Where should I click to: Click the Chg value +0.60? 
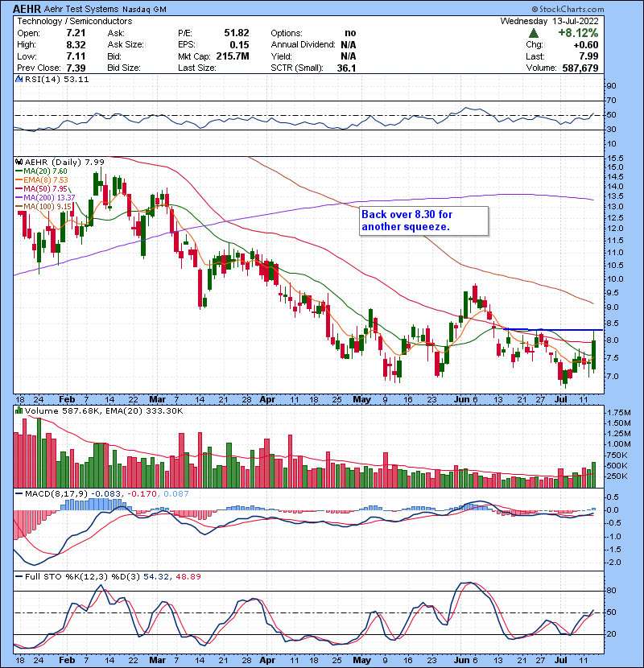(586, 45)
